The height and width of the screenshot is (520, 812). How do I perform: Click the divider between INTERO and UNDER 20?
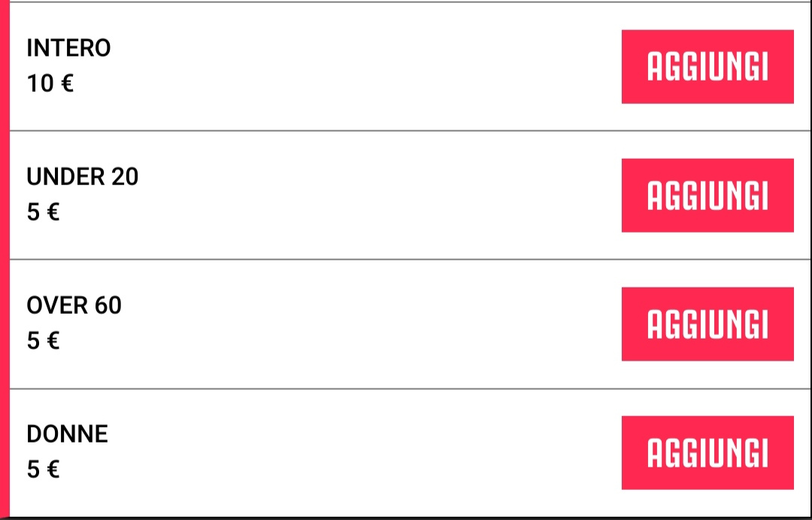click(411, 131)
